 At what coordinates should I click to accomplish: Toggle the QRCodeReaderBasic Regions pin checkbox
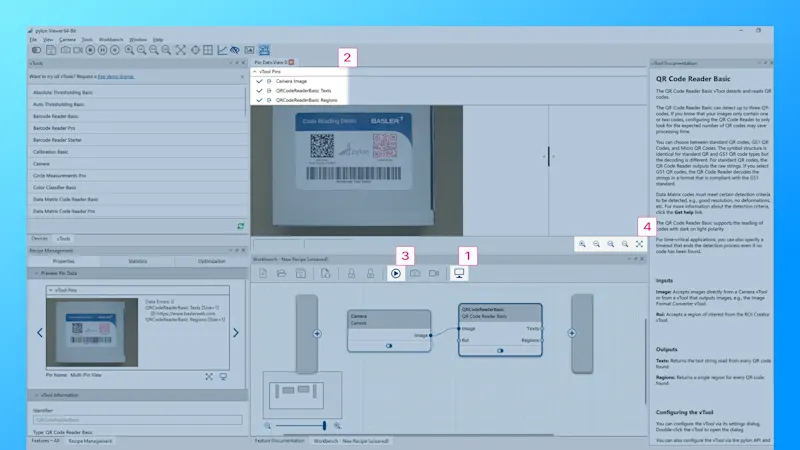pyautogui.click(x=259, y=100)
